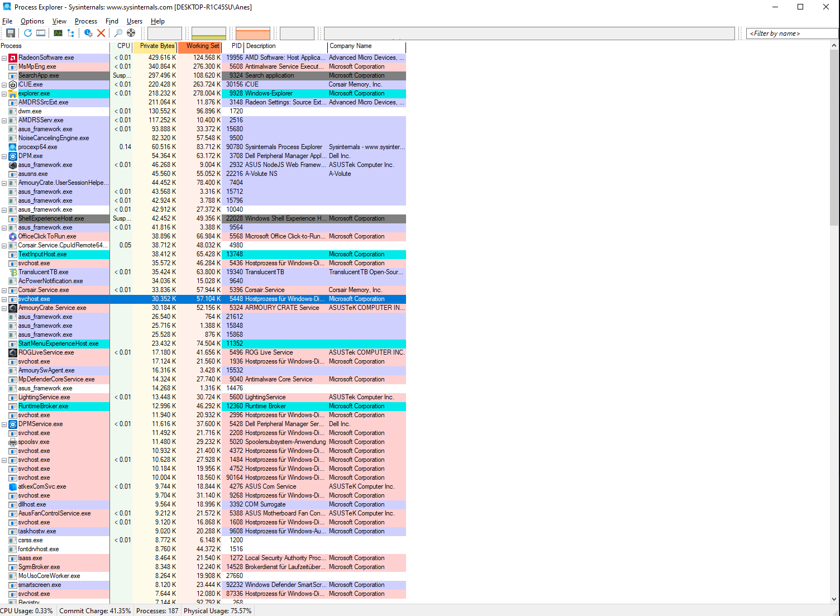Click the Save toolbar icon
Screen dimensions: 840x616
pos(10,33)
